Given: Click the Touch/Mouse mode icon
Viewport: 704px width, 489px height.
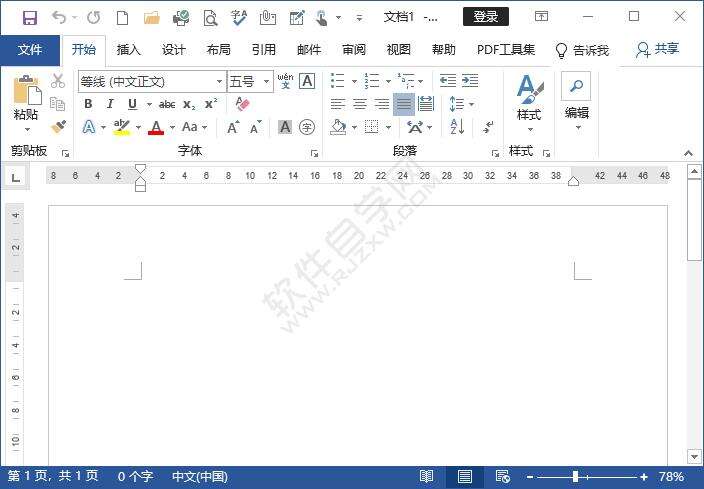Looking at the screenshot, I should coord(321,18).
